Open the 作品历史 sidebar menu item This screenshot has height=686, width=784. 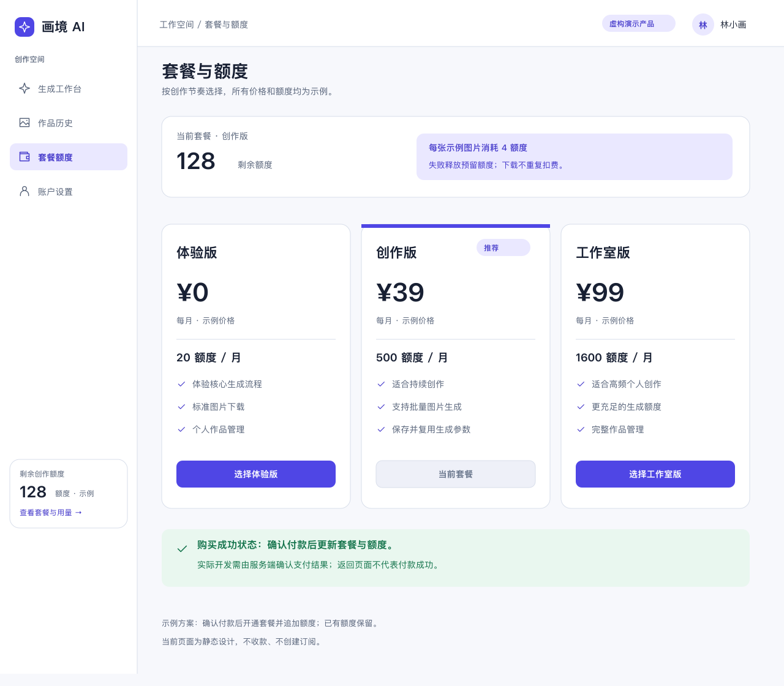[69, 123]
